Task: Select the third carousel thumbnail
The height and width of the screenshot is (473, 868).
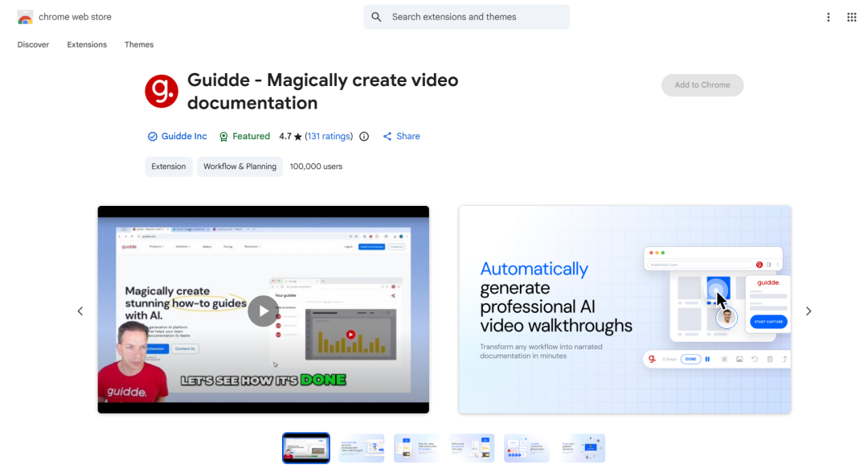Action: pyautogui.click(x=416, y=448)
